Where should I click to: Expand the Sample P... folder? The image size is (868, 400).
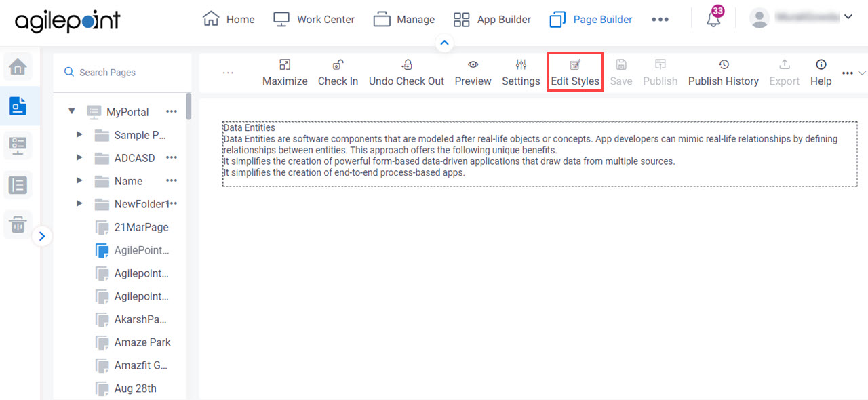coord(79,134)
